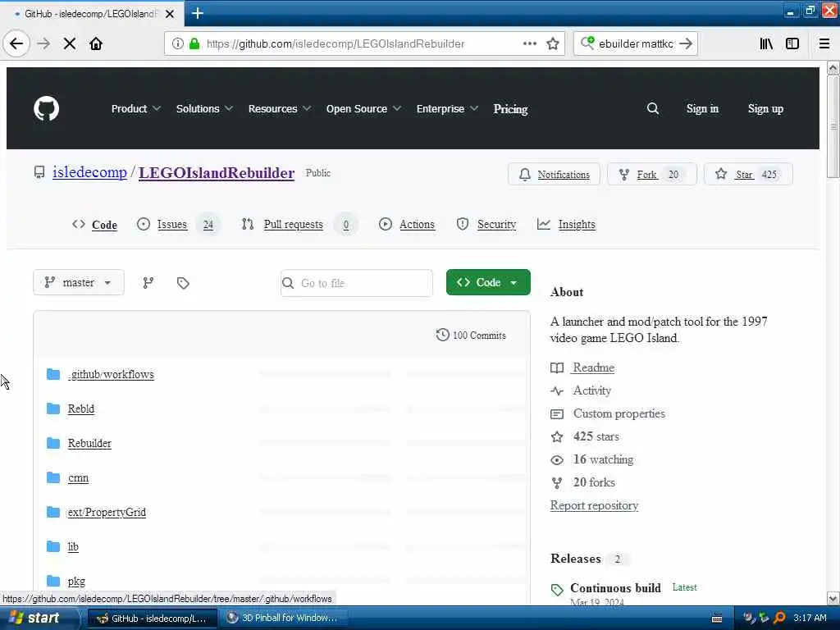Click the release tag icon near Continuous build

(557, 590)
